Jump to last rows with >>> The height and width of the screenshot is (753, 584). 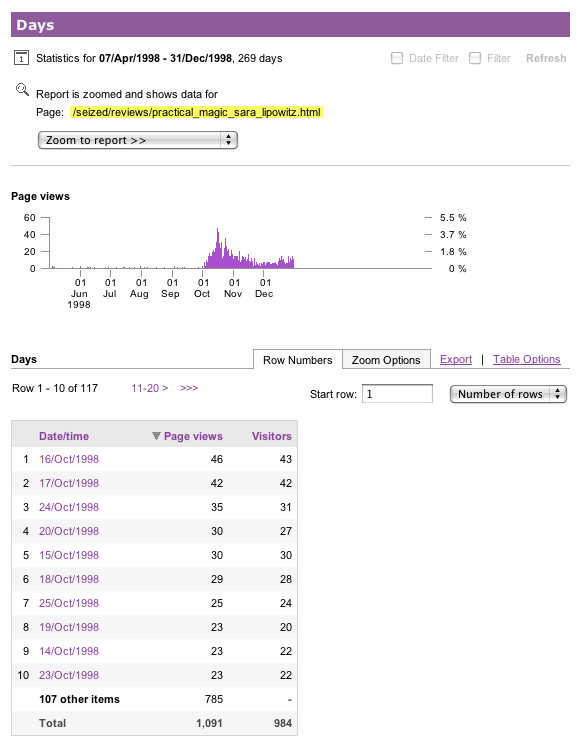(x=189, y=388)
